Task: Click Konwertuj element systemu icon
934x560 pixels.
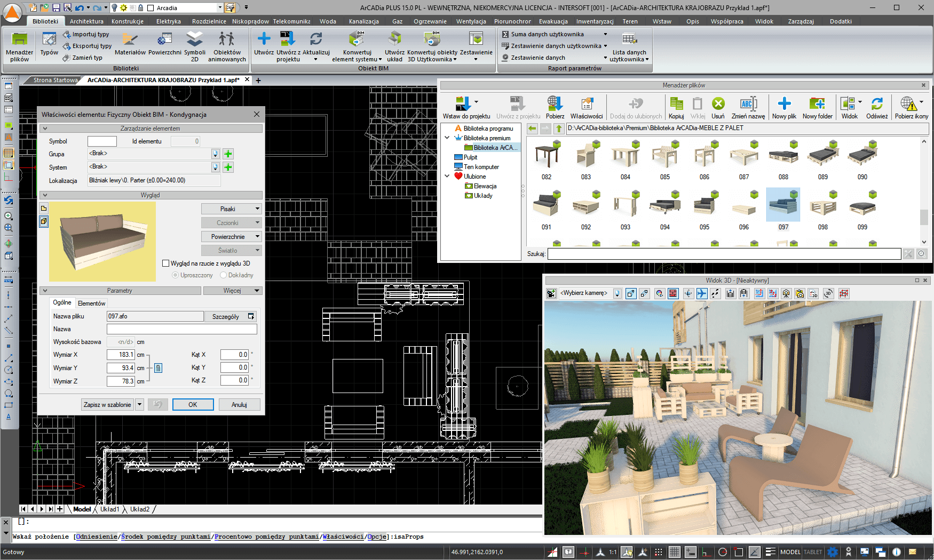Action: click(357, 47)
